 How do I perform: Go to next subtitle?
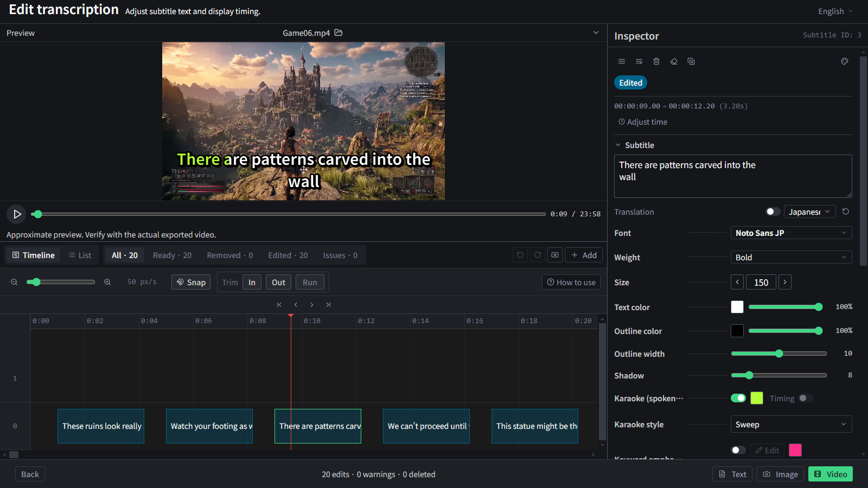point(312,305)
